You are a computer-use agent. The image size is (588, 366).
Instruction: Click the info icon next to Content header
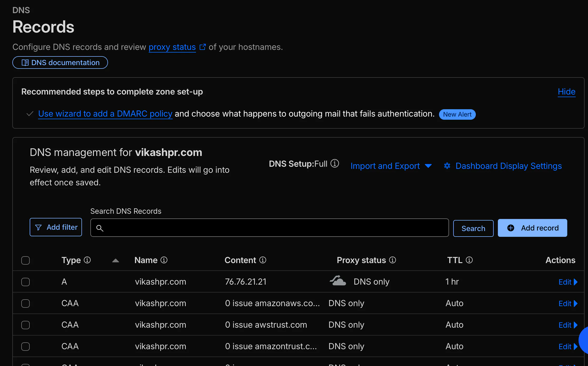click(x=263, y=260)
